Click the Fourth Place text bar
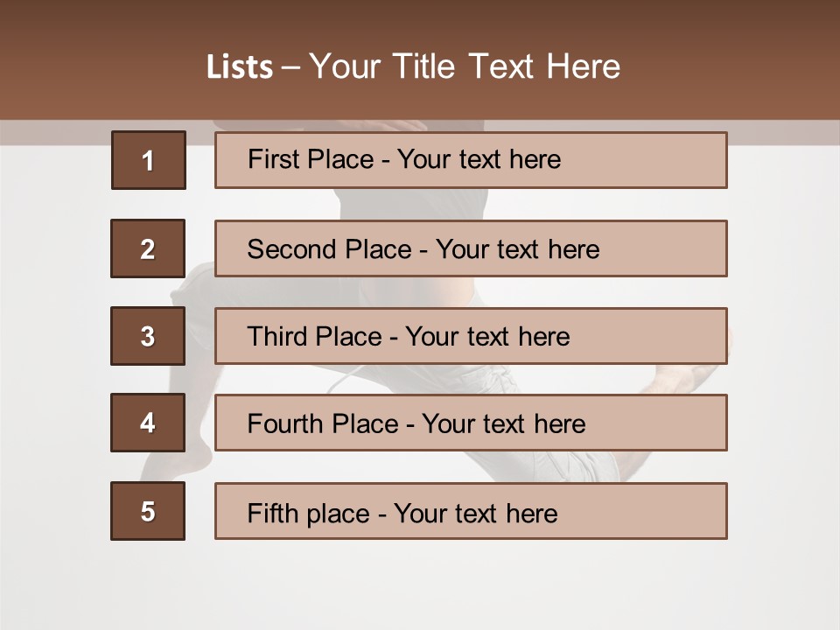 pos(471,423)
